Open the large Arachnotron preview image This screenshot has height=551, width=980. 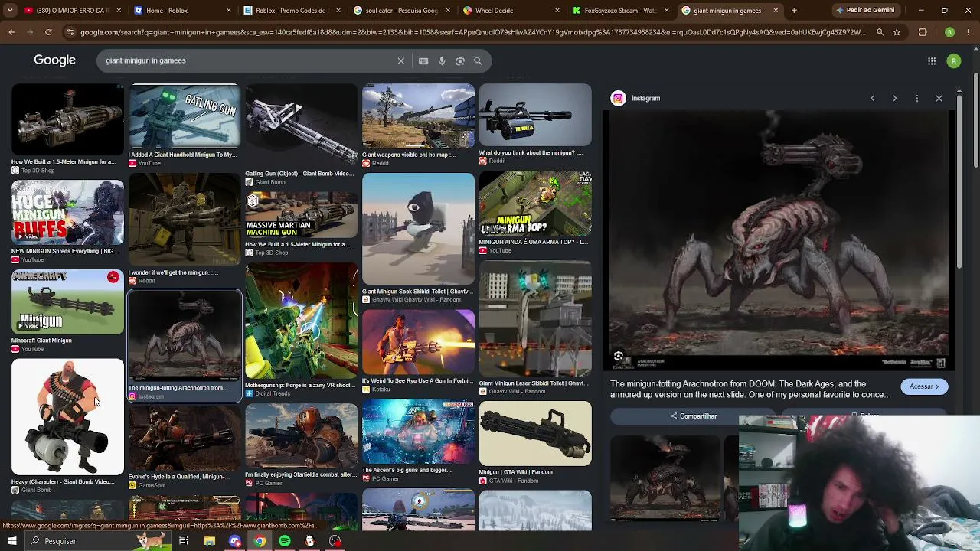tap(779, 240)
